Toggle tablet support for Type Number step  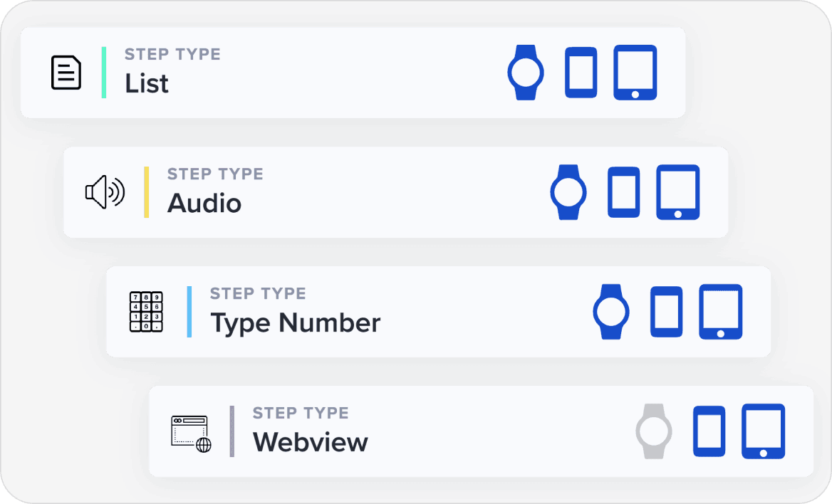pos(721,312)
